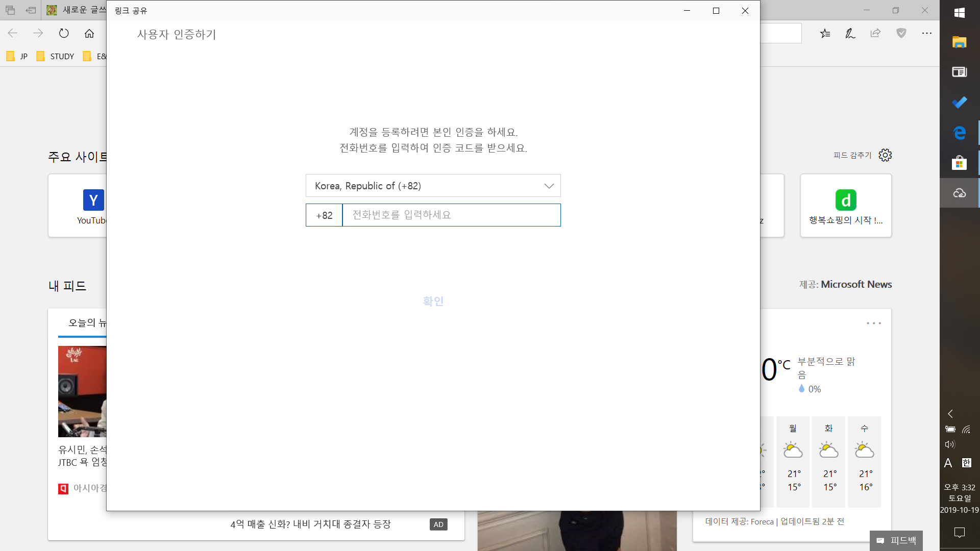The image size is (980, 551).
Task: Open Microsoft To Do checkmark taskbar icon
Action: click(959, 103)
